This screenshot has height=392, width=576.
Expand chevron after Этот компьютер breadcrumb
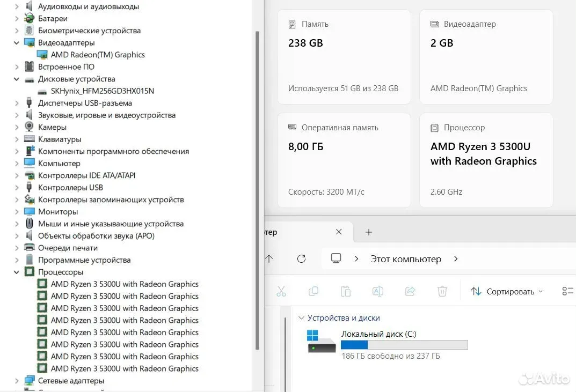[x=456, y=259]
